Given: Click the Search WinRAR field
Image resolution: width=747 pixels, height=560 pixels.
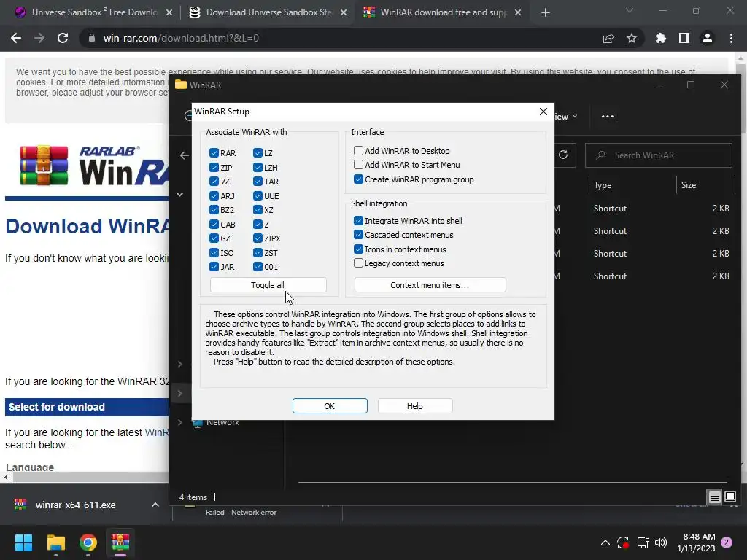Looking at the screenshot, I should [659, 155].
